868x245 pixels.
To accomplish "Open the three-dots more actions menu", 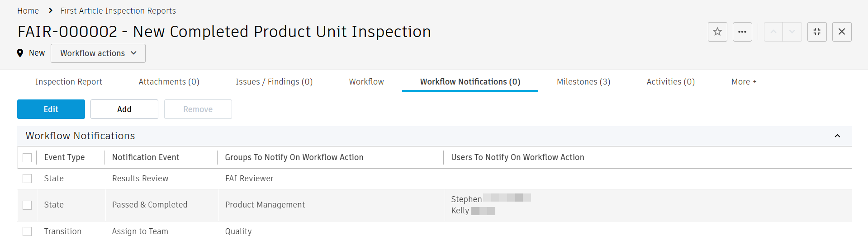I will click(742, 32).
